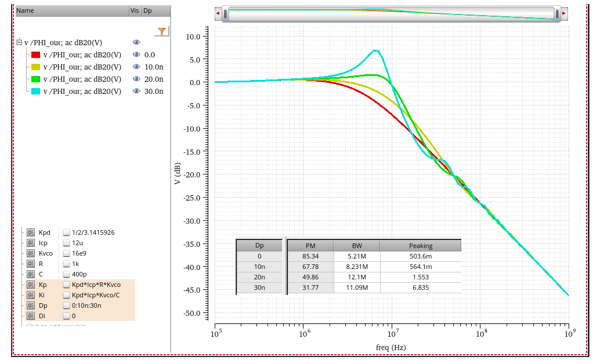This screenshot has height=364, width=593.
Task: Click the Icp value 12u
Action: tap(78, 243)
